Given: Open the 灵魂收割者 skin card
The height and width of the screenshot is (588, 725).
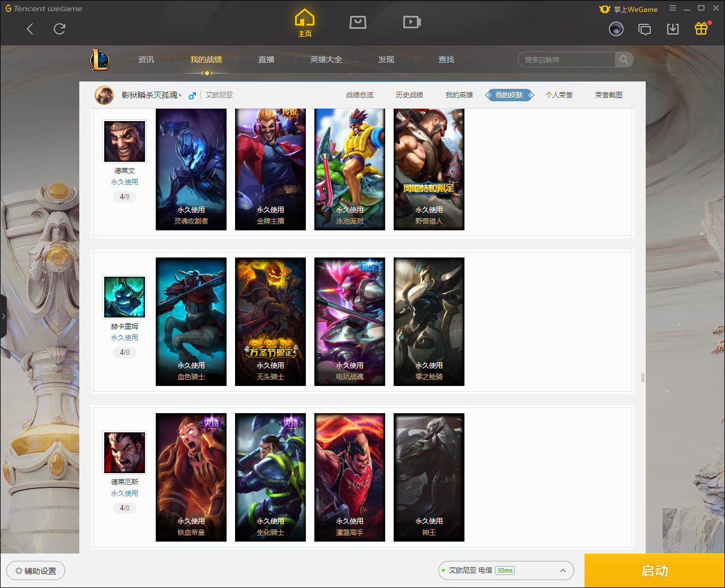Looking at the screenshot, I should [191, 169].
